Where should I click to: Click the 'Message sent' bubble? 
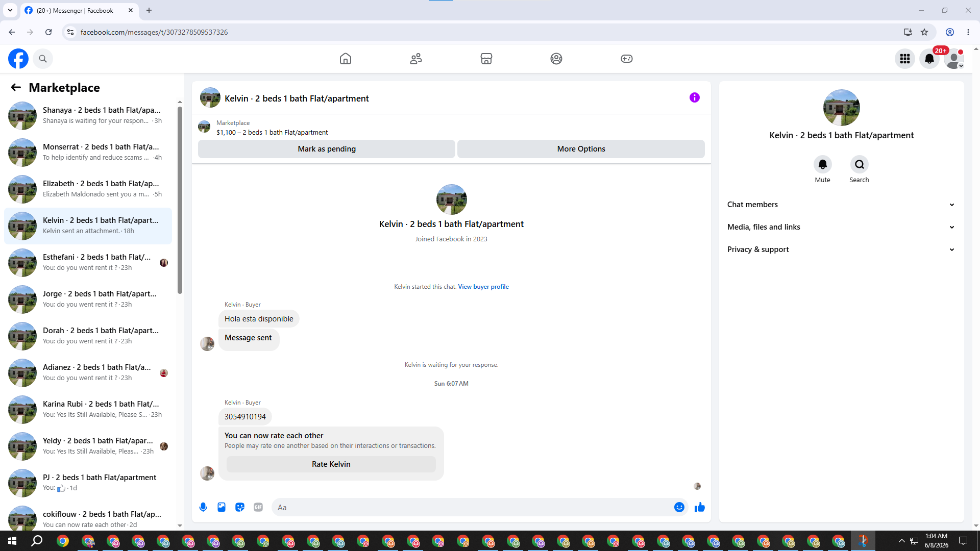click(x=249, y=339)
